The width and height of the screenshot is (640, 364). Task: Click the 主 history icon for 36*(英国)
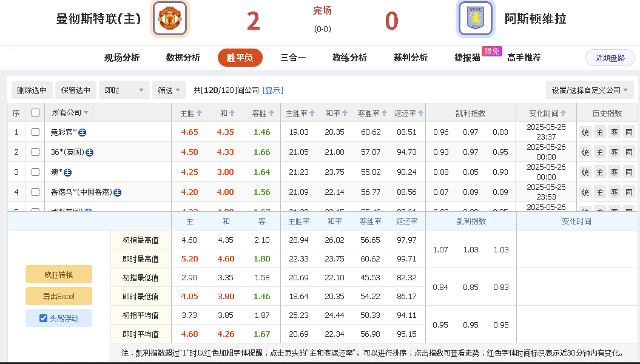click(598, 152)
